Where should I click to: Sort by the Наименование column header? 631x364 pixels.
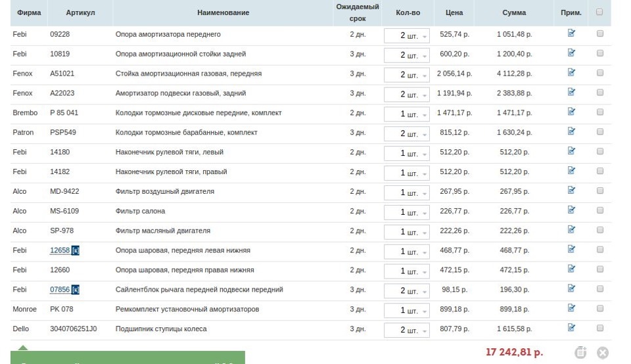pyautogui.click(x=223, y=12)
